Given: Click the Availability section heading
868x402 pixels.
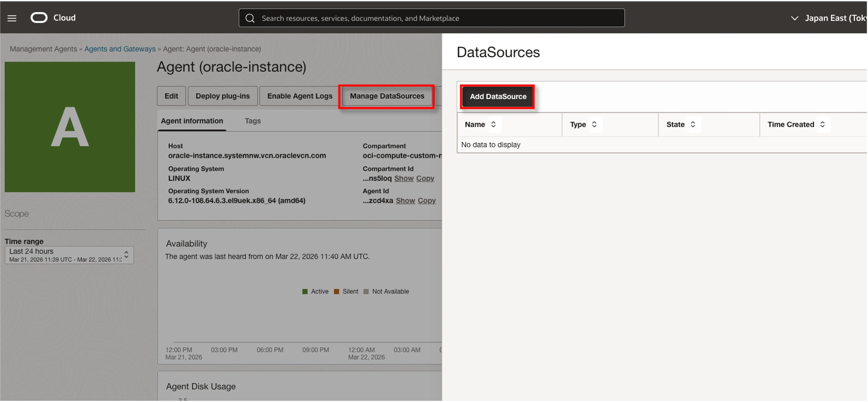Looking at the screenshot, I should click(x=186, y=243).
